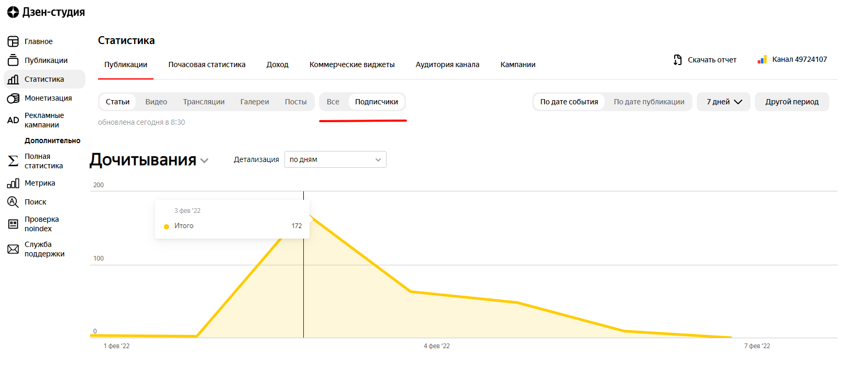Image resolution: width=868 pixels, height=366 pixels.
Task: Open the Кампании tab
Action: tap(518, 64)
